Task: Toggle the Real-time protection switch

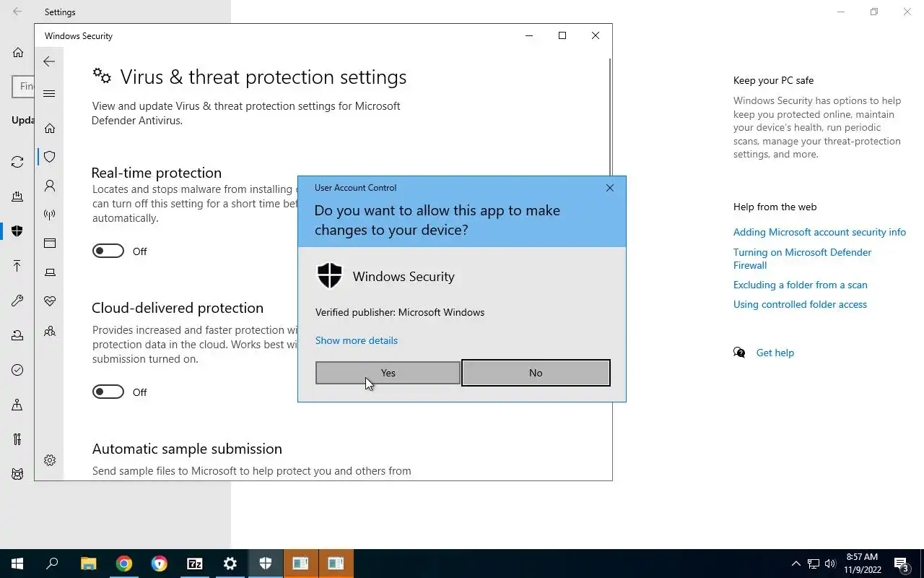Action: (108, 251)
